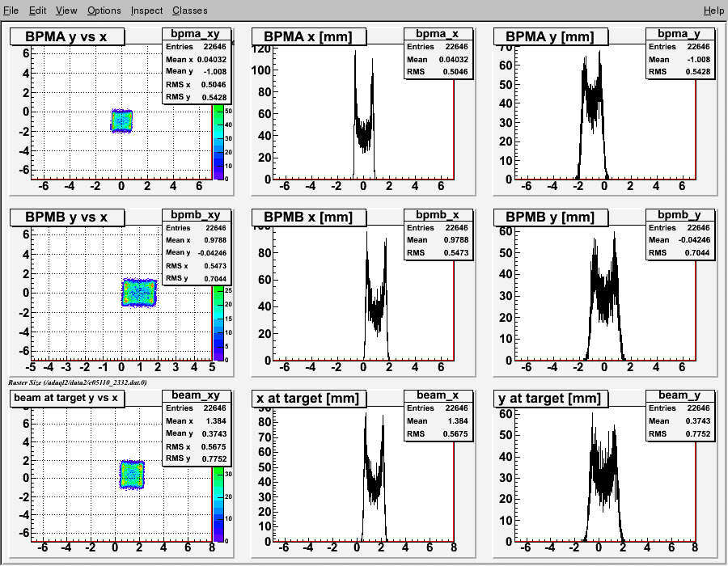Select the 'BPMA y vs x' plot title

click(67, 36)
